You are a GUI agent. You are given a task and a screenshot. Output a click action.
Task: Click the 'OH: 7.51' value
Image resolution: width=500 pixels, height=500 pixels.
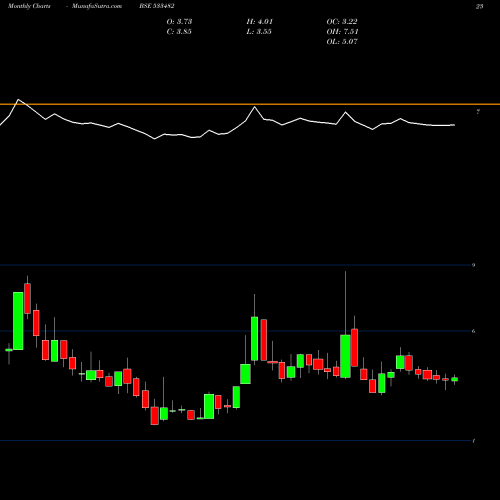pyautogui.click(x=342, y=32)
